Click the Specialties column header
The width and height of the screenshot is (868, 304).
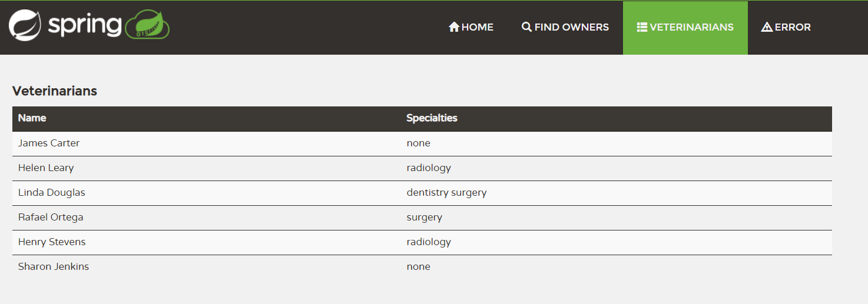click(x=432, y=118)
